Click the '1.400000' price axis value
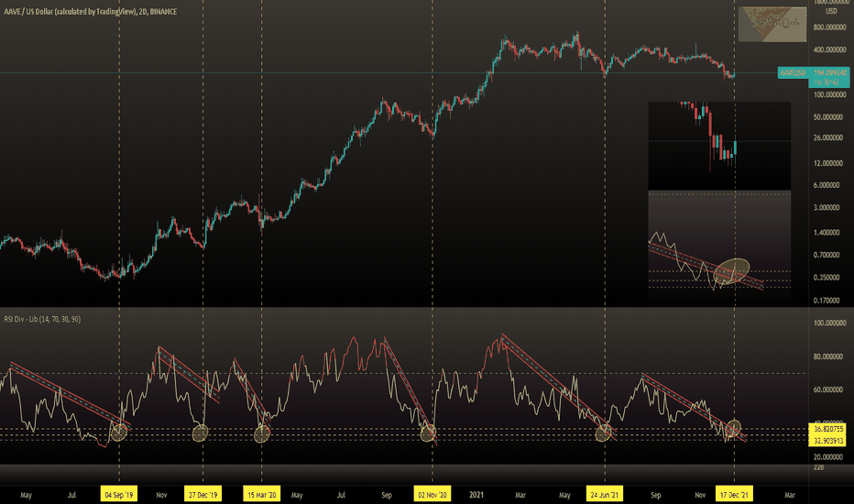Viewport: 854px width, 504px height. coord(827,233)
